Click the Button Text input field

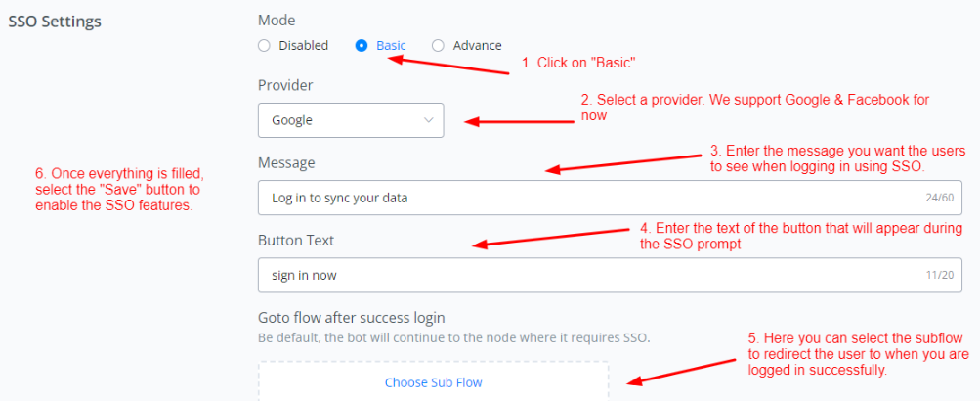[x=586, y=275]
